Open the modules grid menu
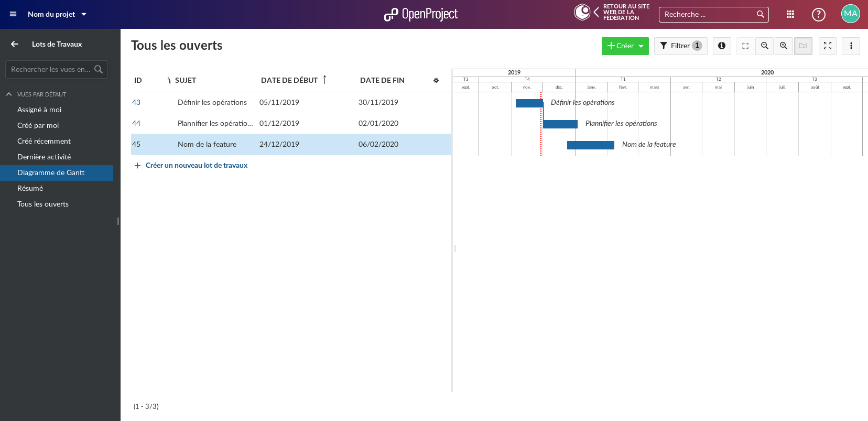 (790, 14)
